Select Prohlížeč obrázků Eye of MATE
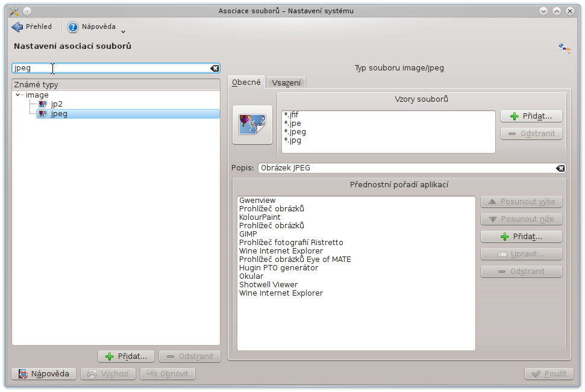585x392 pixels. (x=295, y=259)
